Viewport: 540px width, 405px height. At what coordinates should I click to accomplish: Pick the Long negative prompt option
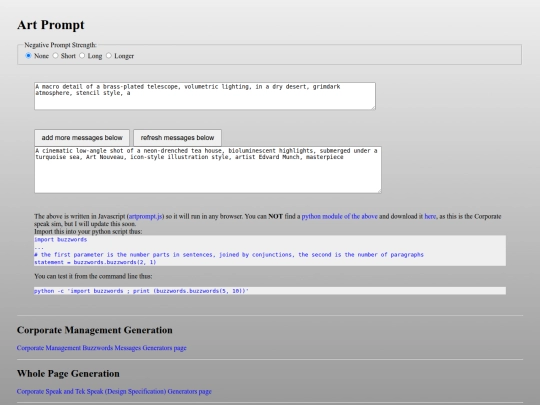point(82,55)
